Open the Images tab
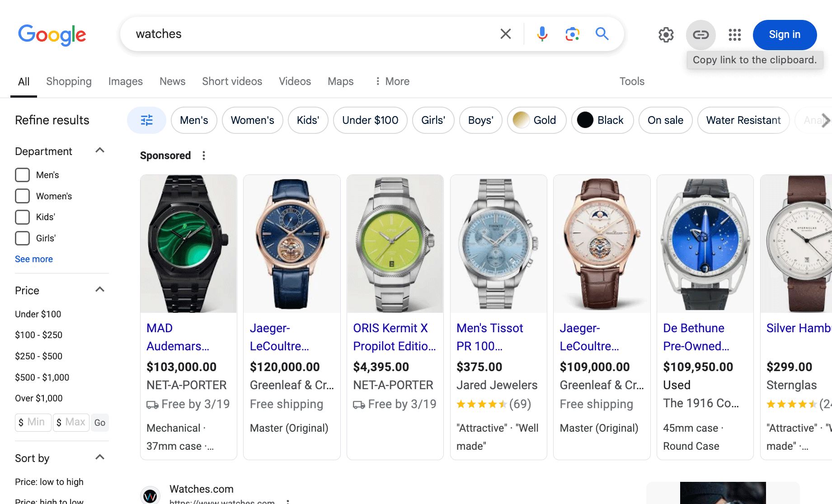Viewport: 832px width, 504px height. point(125,81)
